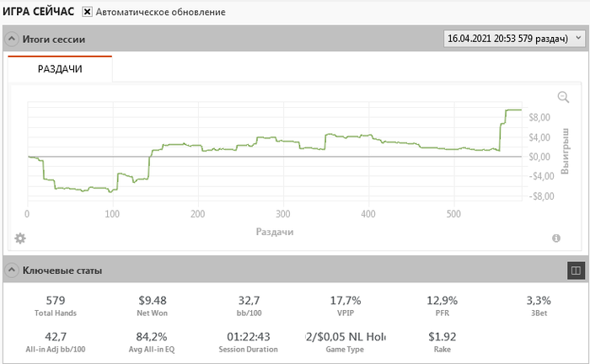590x364 pixels.
Task: Select the РАЗДАЧИ tab
Action: pos(60,69)
